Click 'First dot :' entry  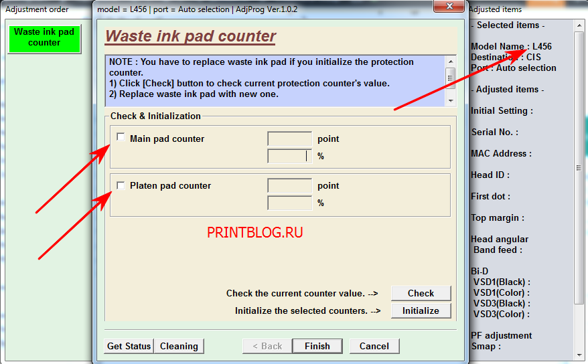click(x=490, y=196)
